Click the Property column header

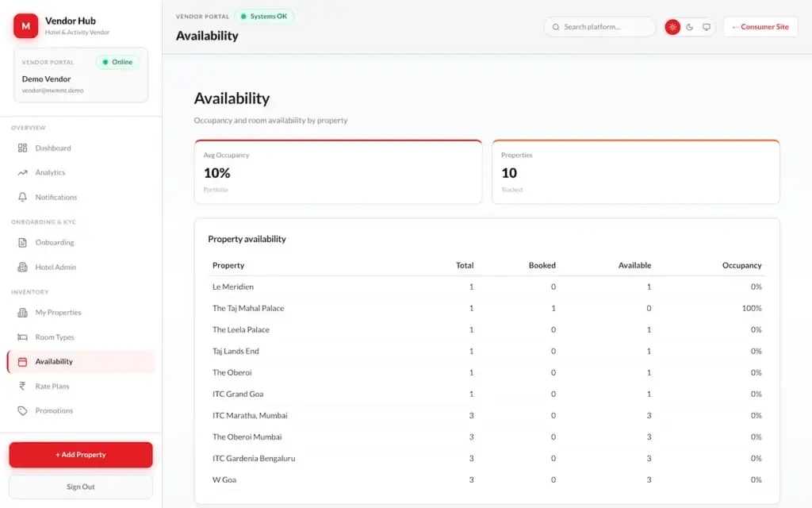228,265
